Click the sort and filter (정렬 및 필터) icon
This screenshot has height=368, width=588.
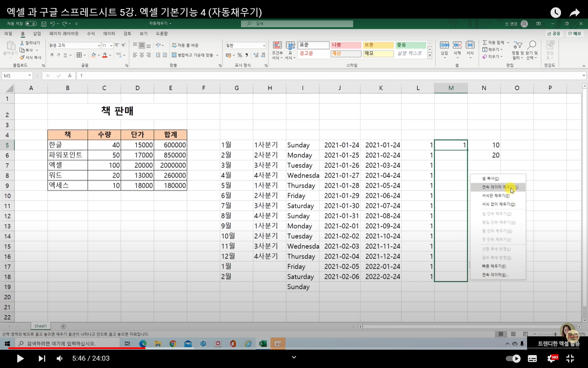coord(518,45)
